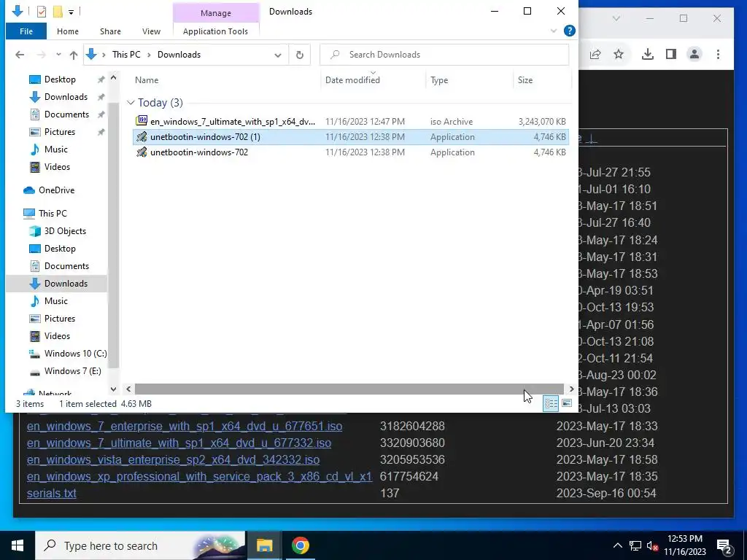Open the File menu
747x560 pixels.
point(26,31)
